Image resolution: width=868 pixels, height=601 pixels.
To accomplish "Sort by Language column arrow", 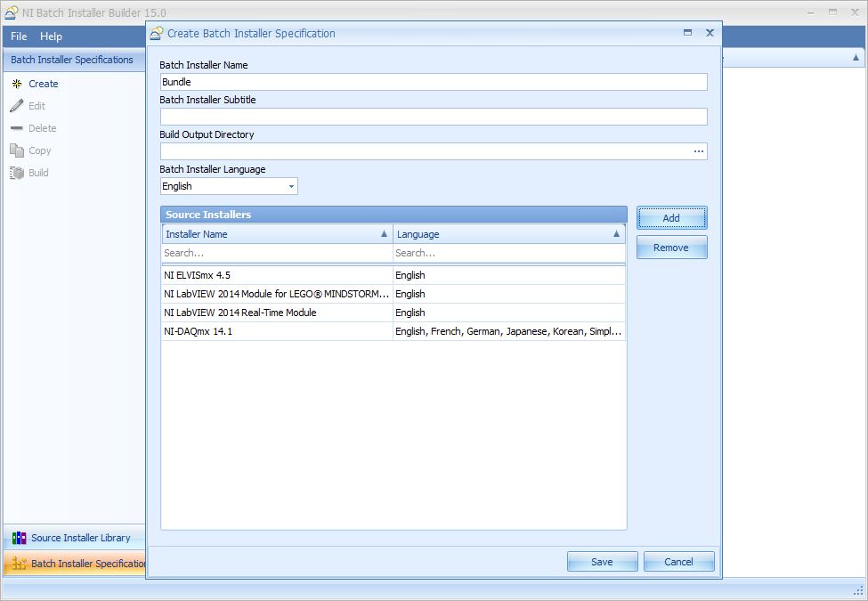I will pos(616,234).
